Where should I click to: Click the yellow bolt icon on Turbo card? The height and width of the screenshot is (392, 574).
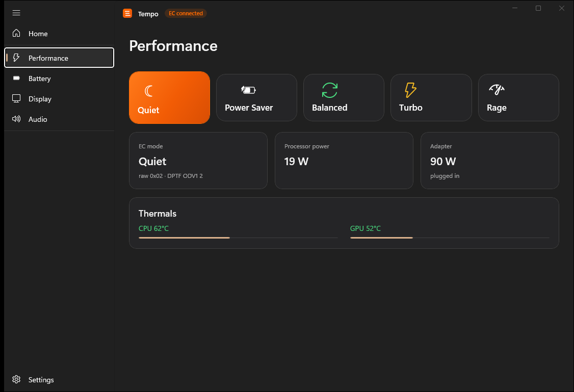(x=410, y=90)
